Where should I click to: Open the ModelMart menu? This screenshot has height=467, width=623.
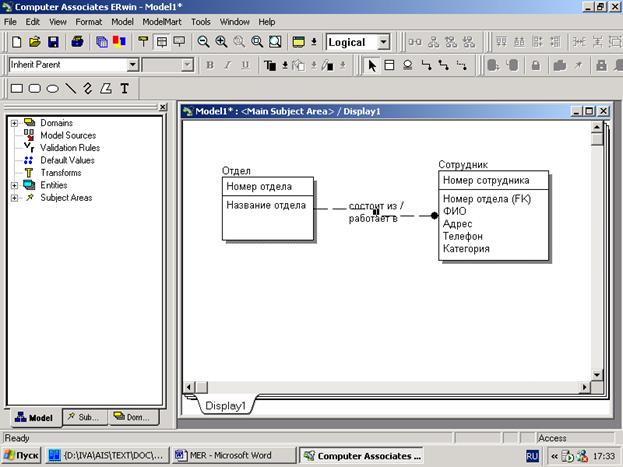click(x=162, y=21)
